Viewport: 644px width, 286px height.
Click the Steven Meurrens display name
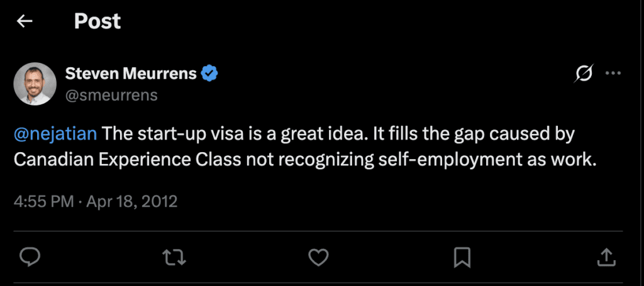[x=130, y=74]
